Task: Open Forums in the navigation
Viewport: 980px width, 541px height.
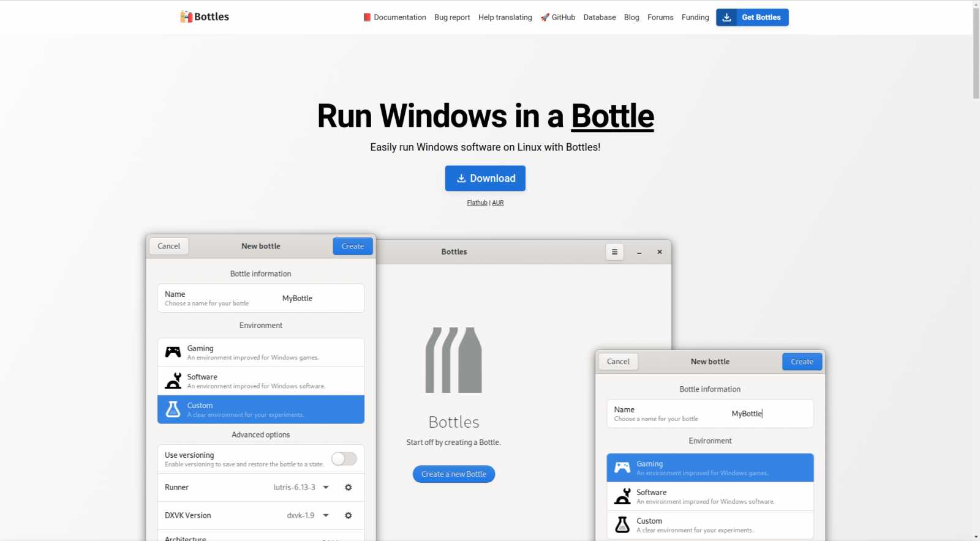Action: [x=660, y=17]
